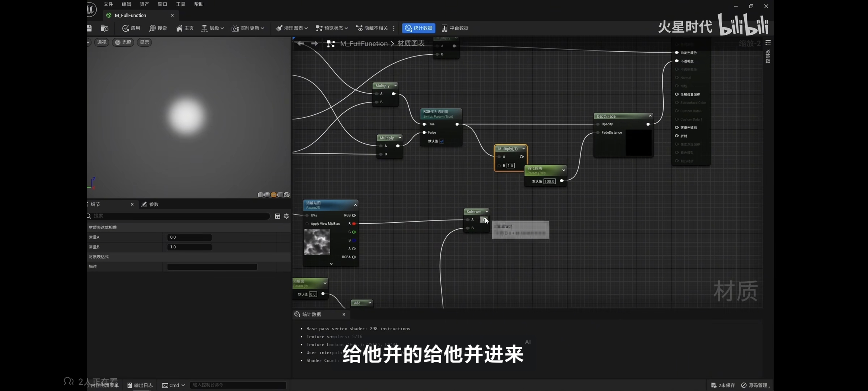Open the Clean Graph (清理图表) dropdown

[x=292, y=28]
